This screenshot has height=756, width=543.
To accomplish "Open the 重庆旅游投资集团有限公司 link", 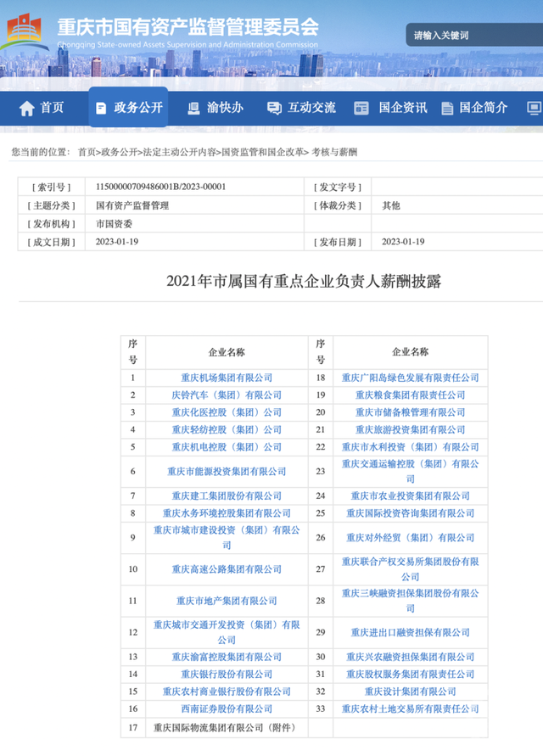I will click(411, 430).
